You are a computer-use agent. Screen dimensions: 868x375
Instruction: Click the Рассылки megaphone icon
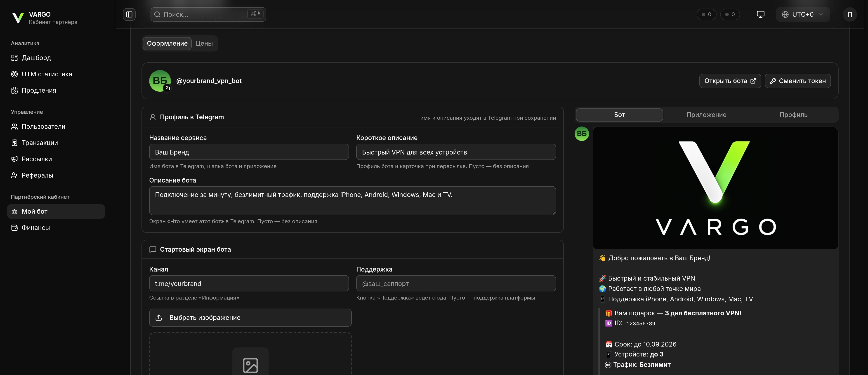14,159
